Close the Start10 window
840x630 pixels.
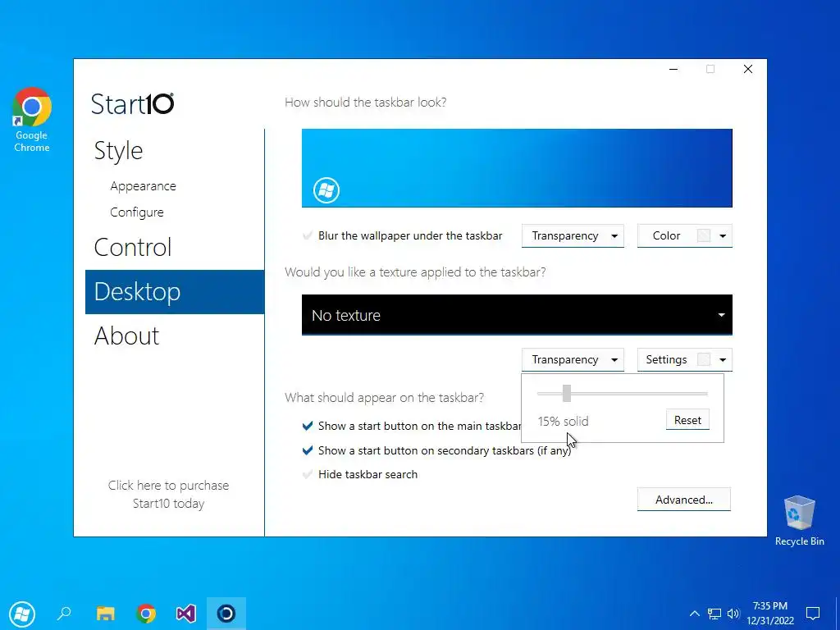tap(748, 69)
